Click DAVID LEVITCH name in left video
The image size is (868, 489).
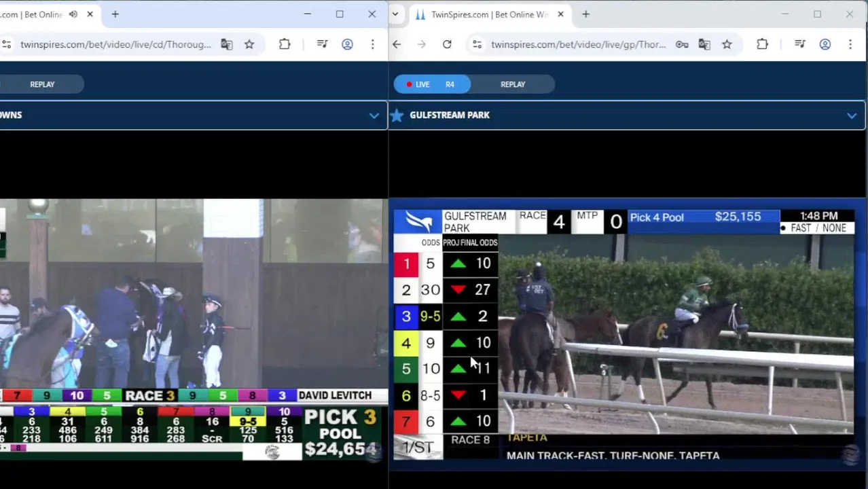335,395
